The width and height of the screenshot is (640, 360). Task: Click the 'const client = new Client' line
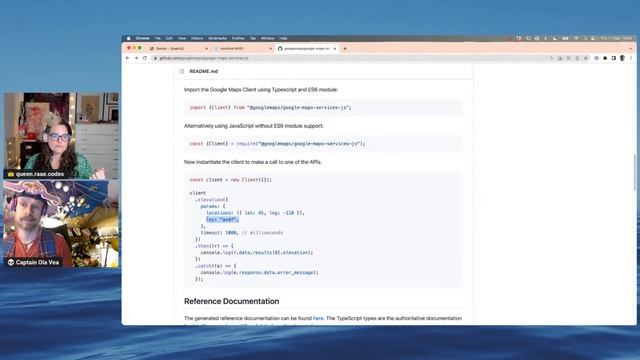click(x=231, y=180)
